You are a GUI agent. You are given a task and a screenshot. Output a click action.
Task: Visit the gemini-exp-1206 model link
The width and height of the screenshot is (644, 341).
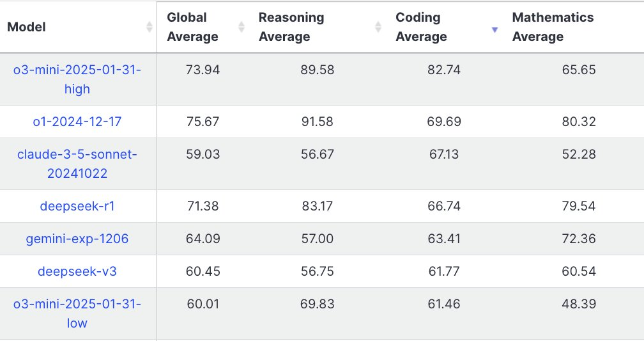77,239
